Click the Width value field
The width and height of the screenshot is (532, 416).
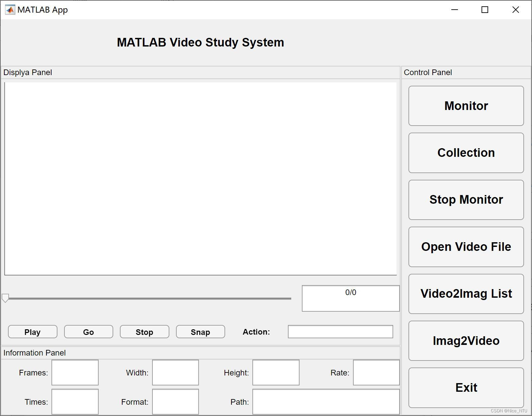(175, 372)
